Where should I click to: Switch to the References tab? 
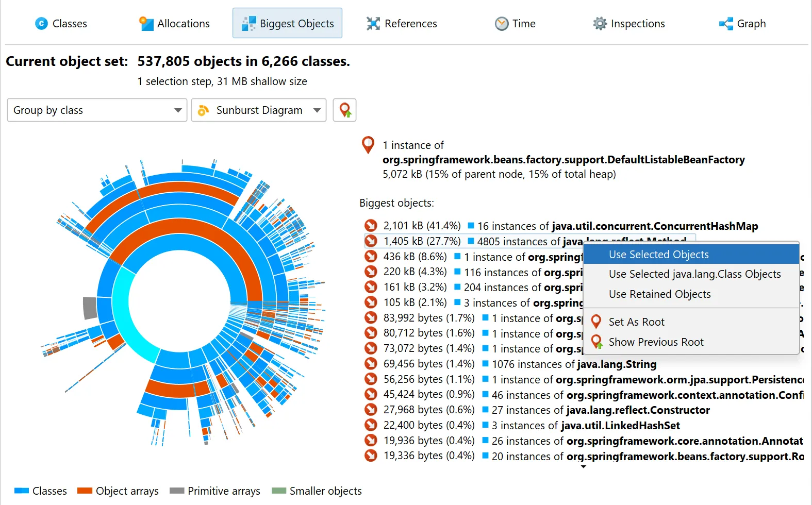pyautogui.click(x=402, y=24)
